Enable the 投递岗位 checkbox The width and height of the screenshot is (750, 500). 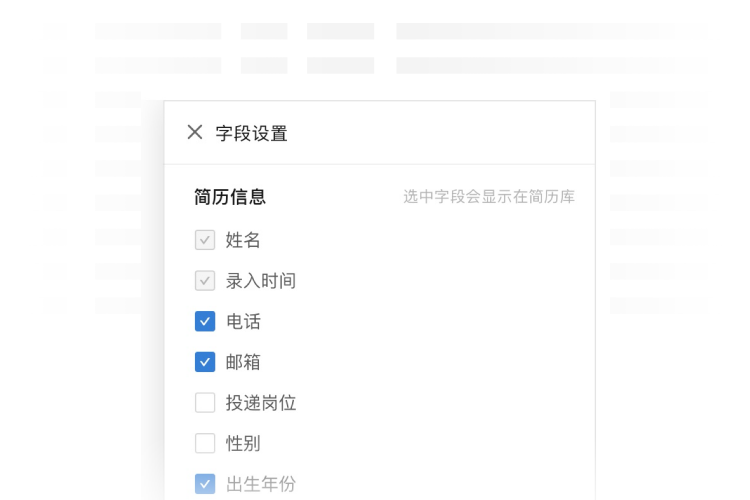(205, 403)
